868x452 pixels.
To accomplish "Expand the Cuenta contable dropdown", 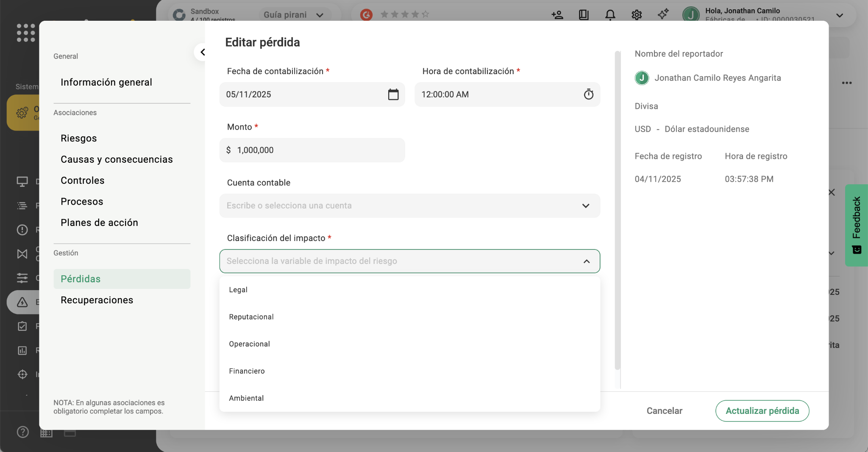I will pyautogui.click(x=585, y=206).
